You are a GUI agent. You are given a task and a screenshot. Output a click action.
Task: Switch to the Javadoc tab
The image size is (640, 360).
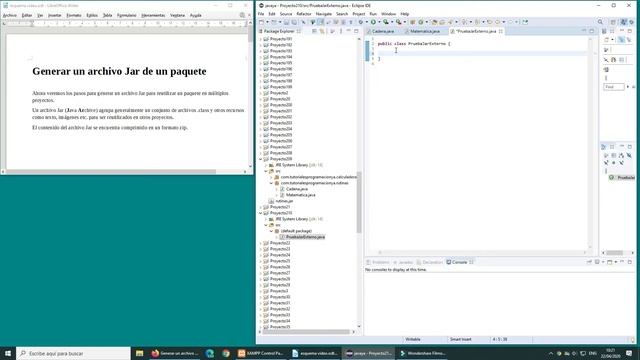403,262
